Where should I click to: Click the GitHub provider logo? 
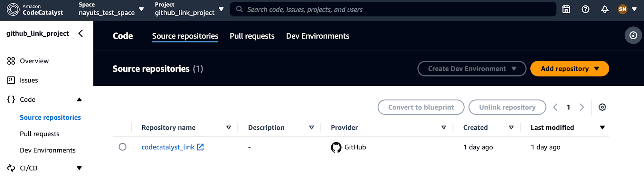pyautogui.click(x=336, y=147)
